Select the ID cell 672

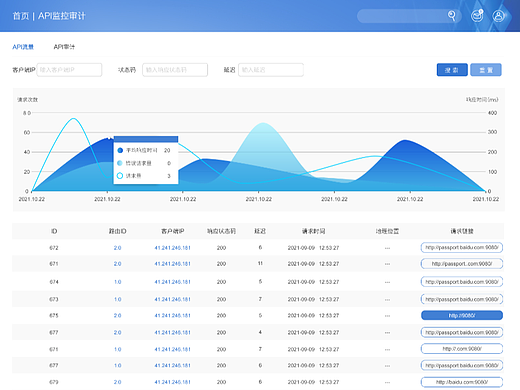coord(54,248)
